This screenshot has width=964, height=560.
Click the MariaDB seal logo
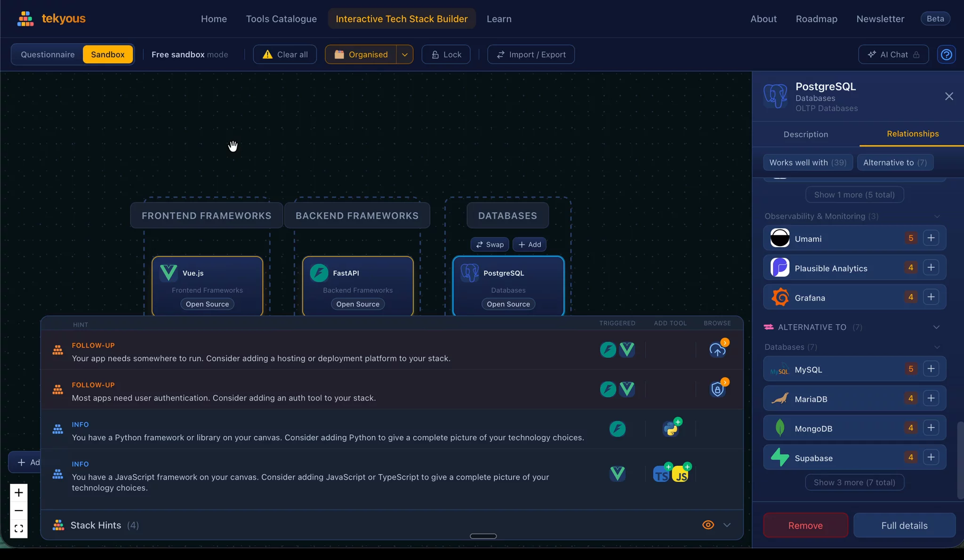(780, 399)
